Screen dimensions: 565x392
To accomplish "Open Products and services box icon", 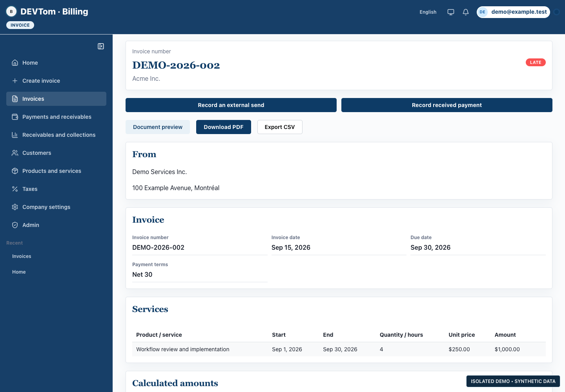I will click(15, 171).
